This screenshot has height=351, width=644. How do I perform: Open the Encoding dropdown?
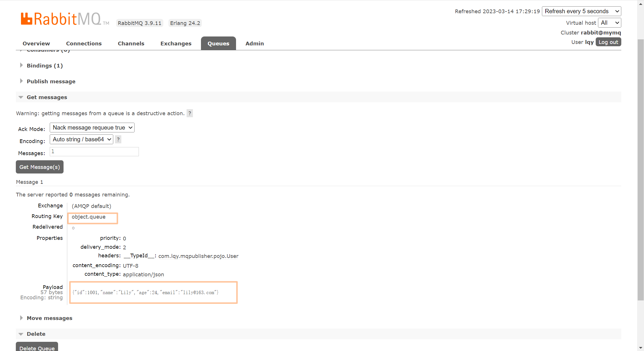pyautogui.click(x=81, y=139)
